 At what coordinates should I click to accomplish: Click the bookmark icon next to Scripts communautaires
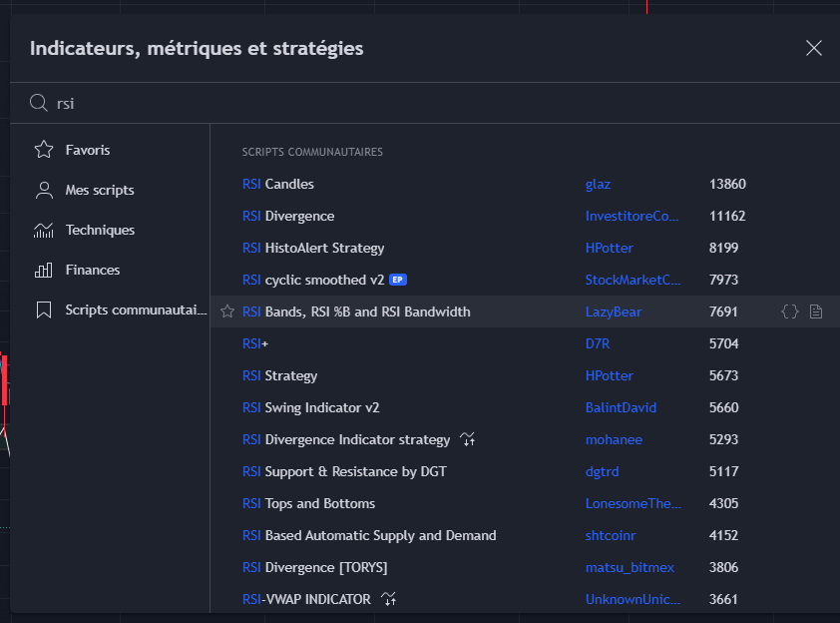(x=43, y=310)
